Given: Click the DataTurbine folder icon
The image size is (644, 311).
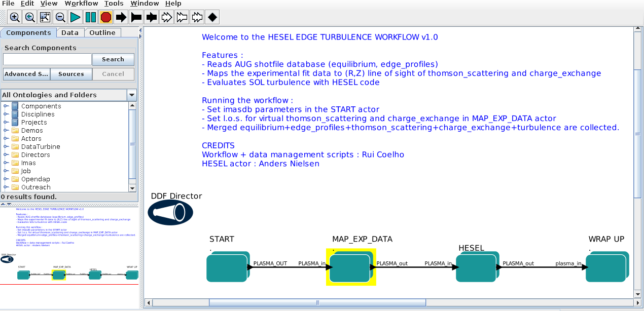Looking at the screenshot, I should [15, 147].
